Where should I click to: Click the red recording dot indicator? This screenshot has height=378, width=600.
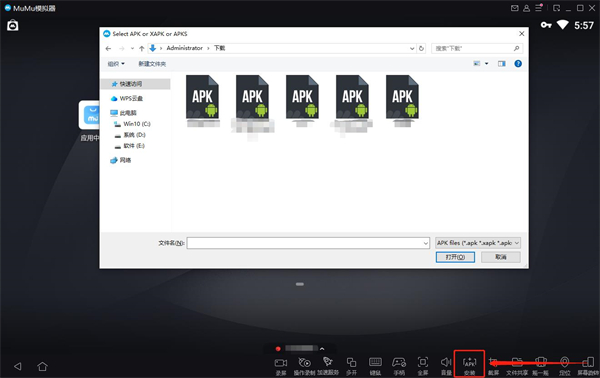click(x=278, y=349)
